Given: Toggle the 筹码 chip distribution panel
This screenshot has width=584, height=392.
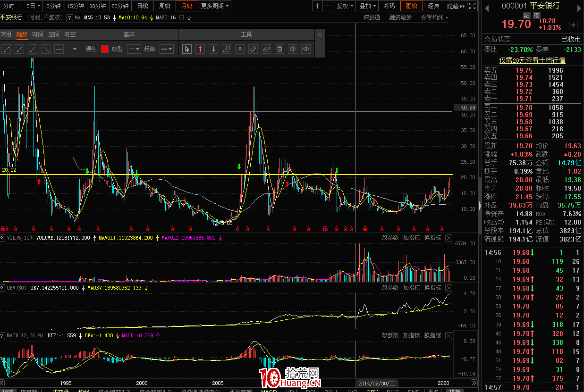Looking at the screenshot, I should (389, 6).
